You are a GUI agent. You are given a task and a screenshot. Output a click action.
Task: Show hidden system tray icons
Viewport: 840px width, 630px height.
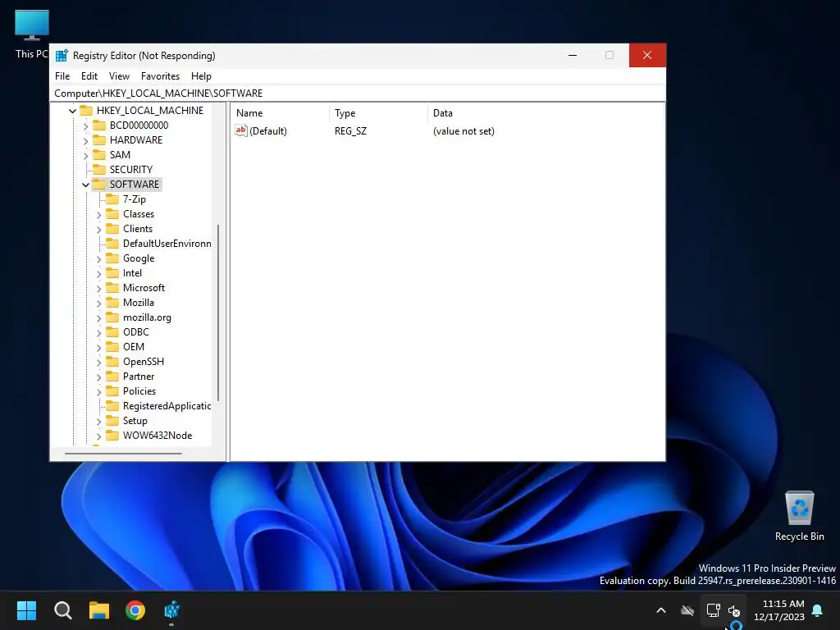pyautogui.click(x=661, y=610)
